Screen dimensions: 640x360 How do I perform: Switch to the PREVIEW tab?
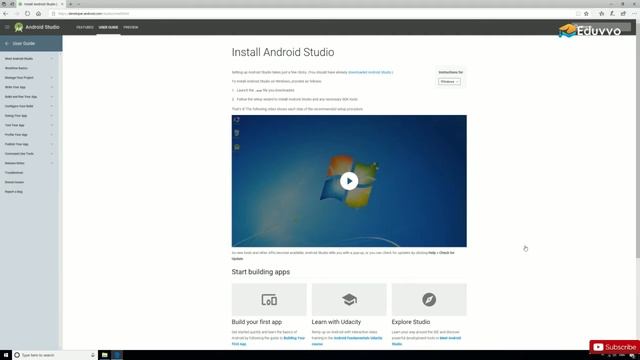(131, 27)
